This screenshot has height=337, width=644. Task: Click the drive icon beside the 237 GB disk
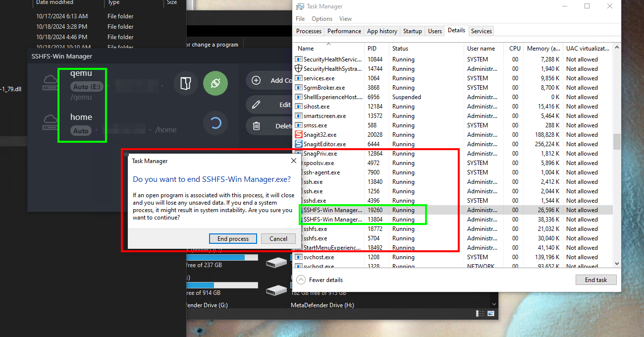pos(276,262)
